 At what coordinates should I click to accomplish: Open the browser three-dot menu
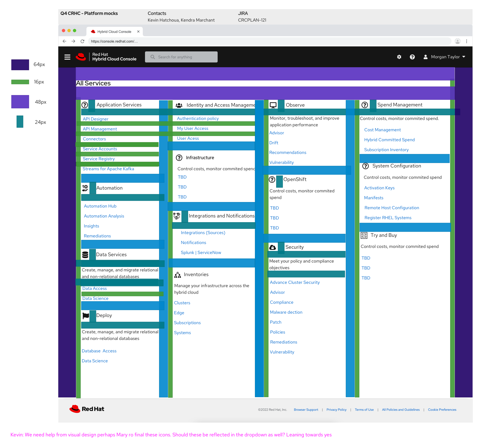pos(467,41)
